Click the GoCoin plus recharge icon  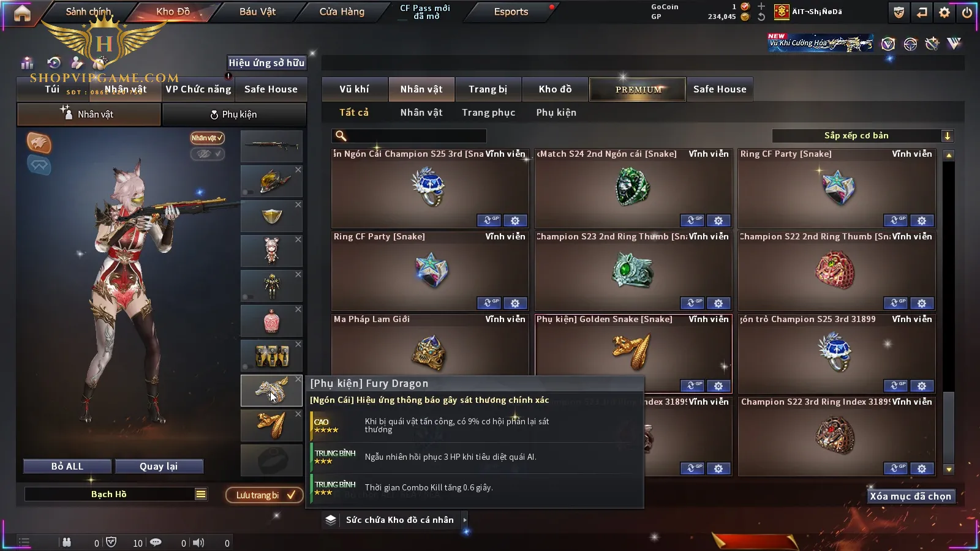click(761, 6)
